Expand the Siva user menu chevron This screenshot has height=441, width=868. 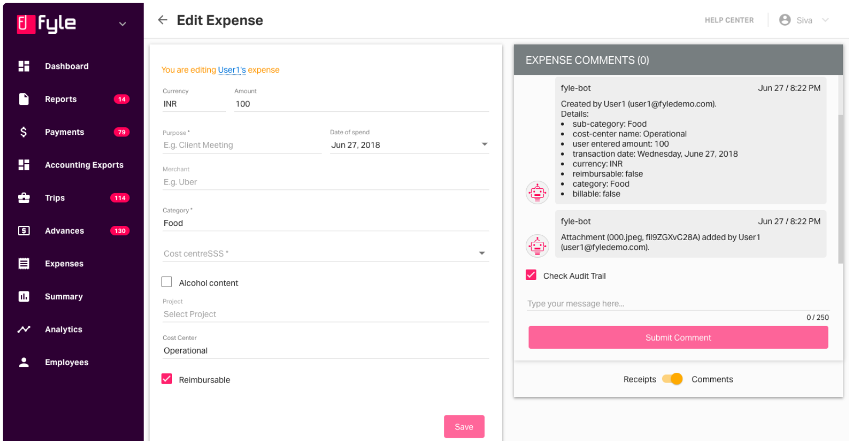tap(825, 20)
